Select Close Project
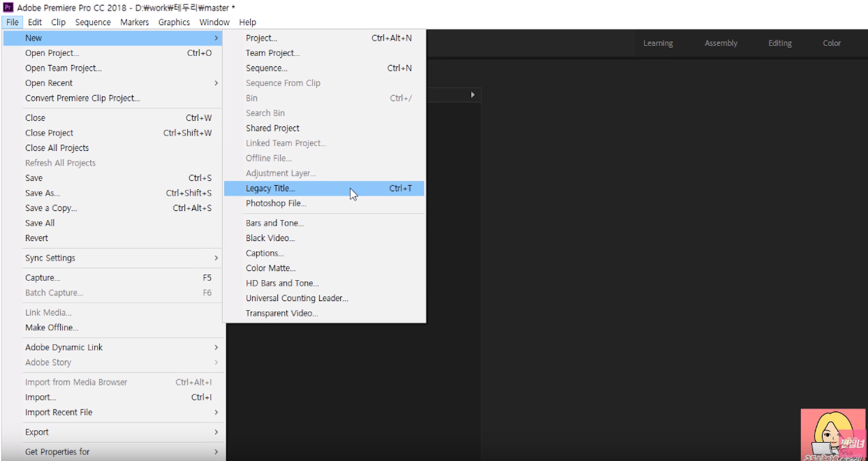Image resolution: width=868 pixels, height=461 pixels. 112,133
